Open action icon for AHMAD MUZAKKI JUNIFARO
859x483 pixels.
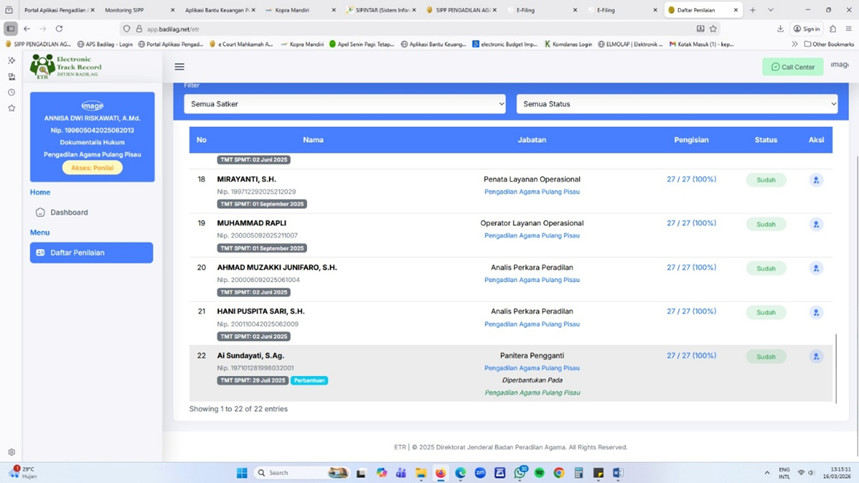tap(816, 268)
